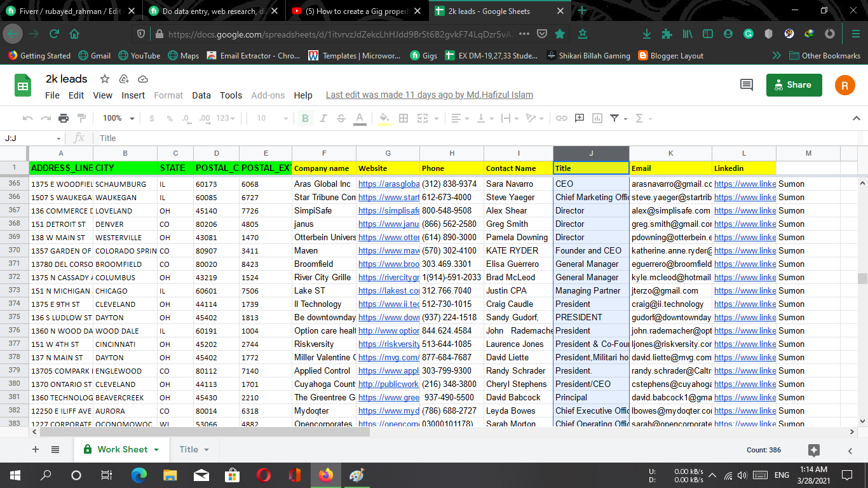Open the last edit history link
The width and height of the screenshot is (868, 488).
(x=429, y=95)
